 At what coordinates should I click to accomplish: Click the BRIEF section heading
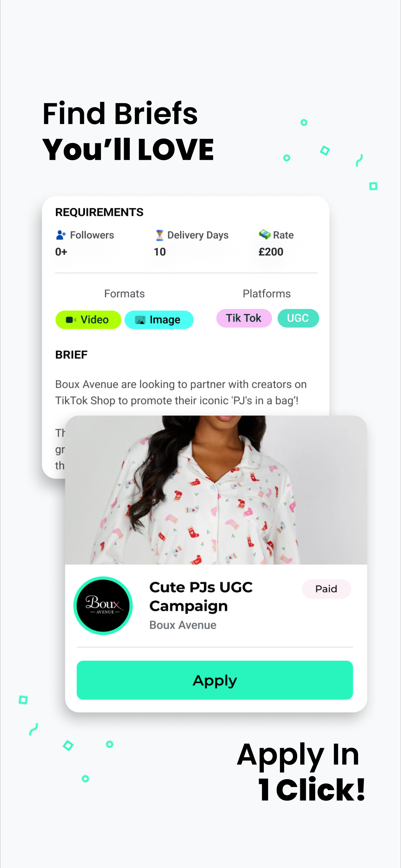click(x=71, y=355)
